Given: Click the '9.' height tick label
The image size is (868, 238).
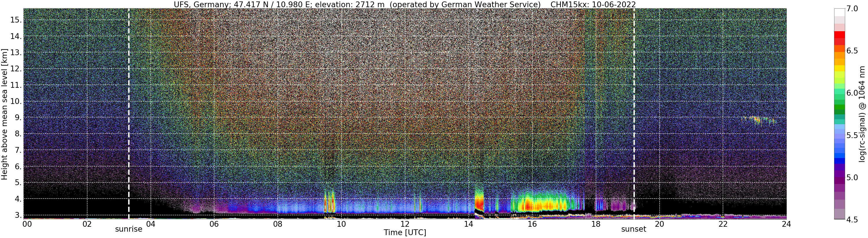Looking at the screenshot, I should [x=18, y=118].
